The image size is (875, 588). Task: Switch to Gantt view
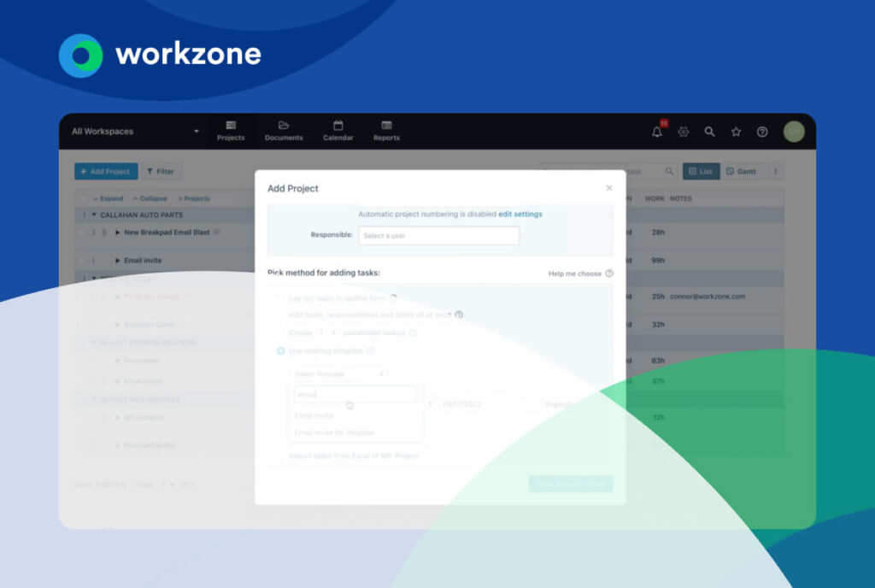click(740, 171)
